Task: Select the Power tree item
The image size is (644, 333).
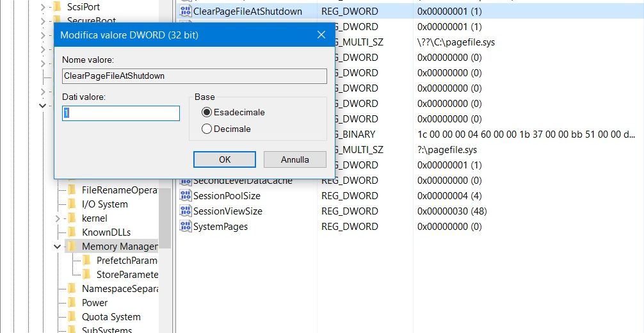Action: tap(95, 302)
